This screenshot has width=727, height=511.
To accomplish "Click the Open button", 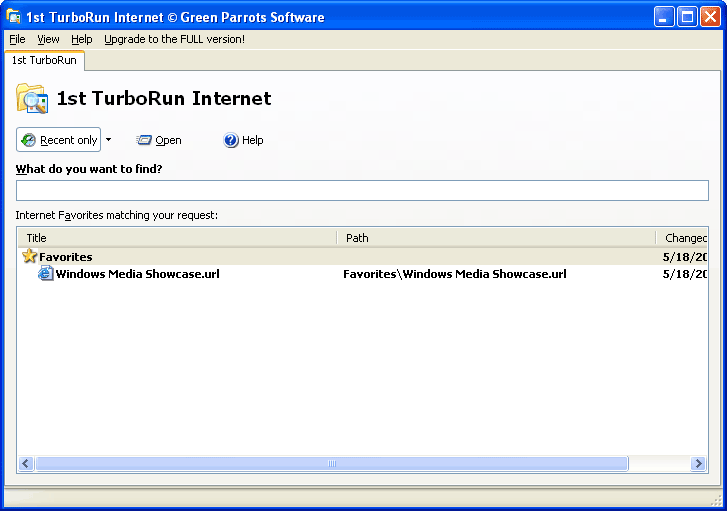I will tap(159, 140).
